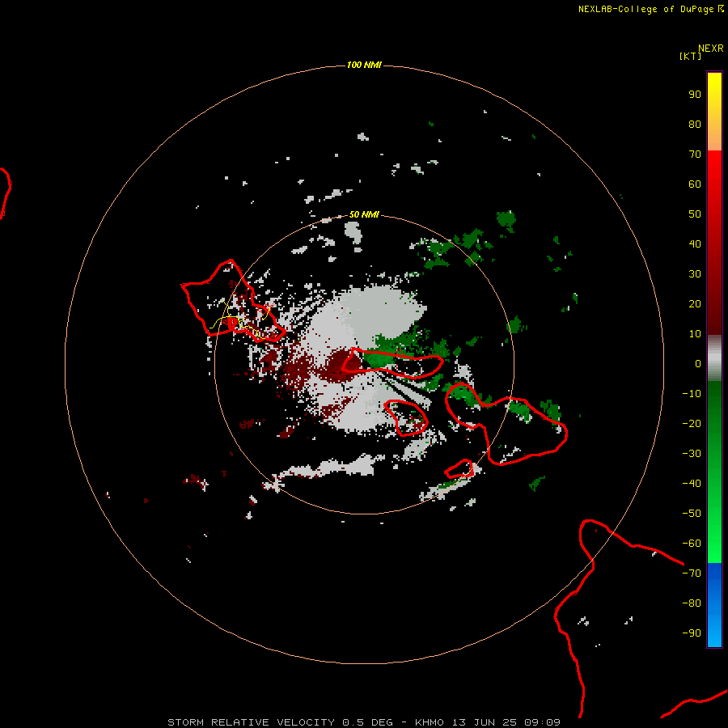Click the positive 40 scale value
Viewport: 728px width, 728px height.
coord(695,244)
